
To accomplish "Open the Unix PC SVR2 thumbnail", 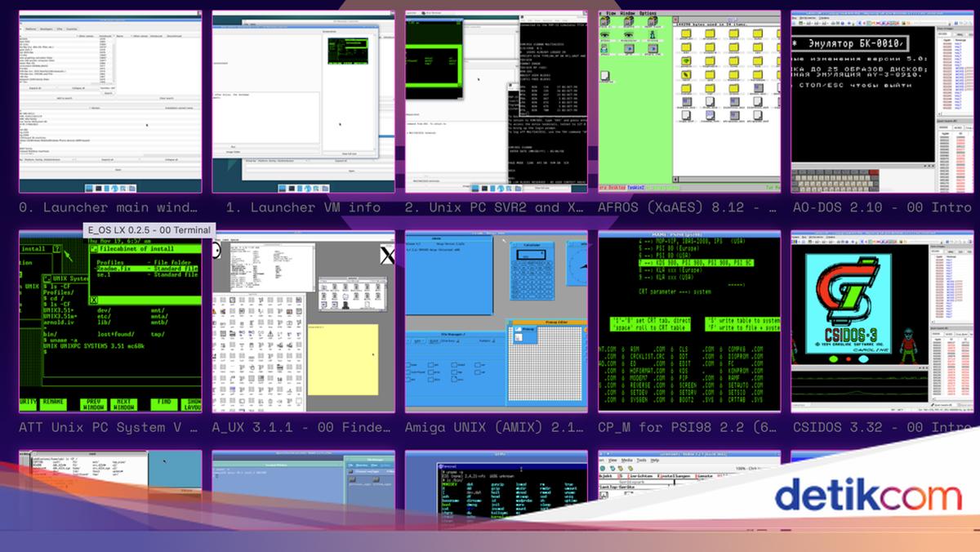I will click(x=496, y=102).
